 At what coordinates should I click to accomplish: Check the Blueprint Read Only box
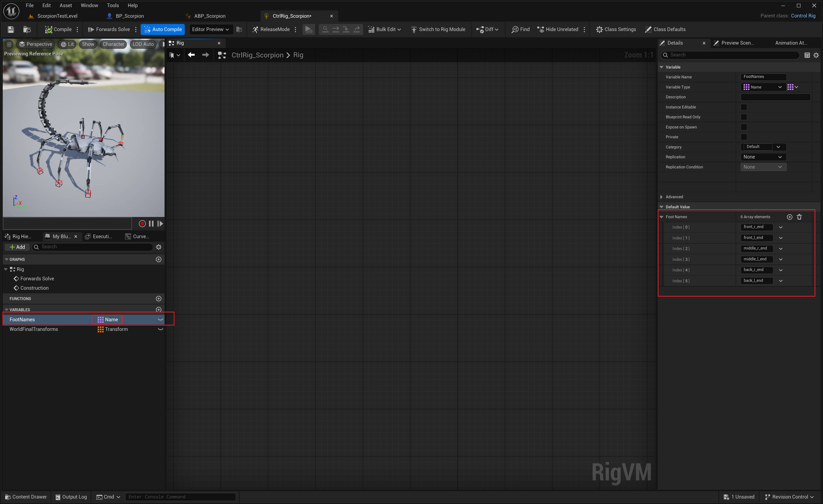pos(744,117)
